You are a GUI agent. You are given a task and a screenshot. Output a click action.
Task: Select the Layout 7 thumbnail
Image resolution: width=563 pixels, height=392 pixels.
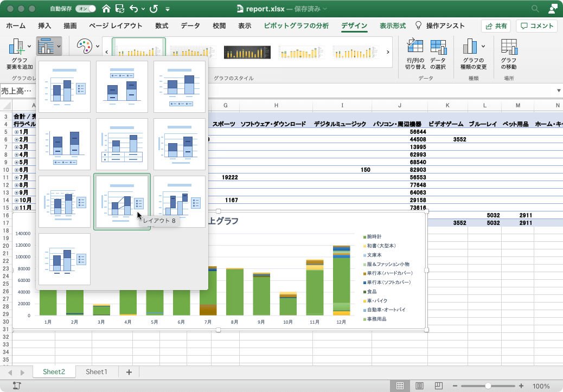(x=65, y=201)
